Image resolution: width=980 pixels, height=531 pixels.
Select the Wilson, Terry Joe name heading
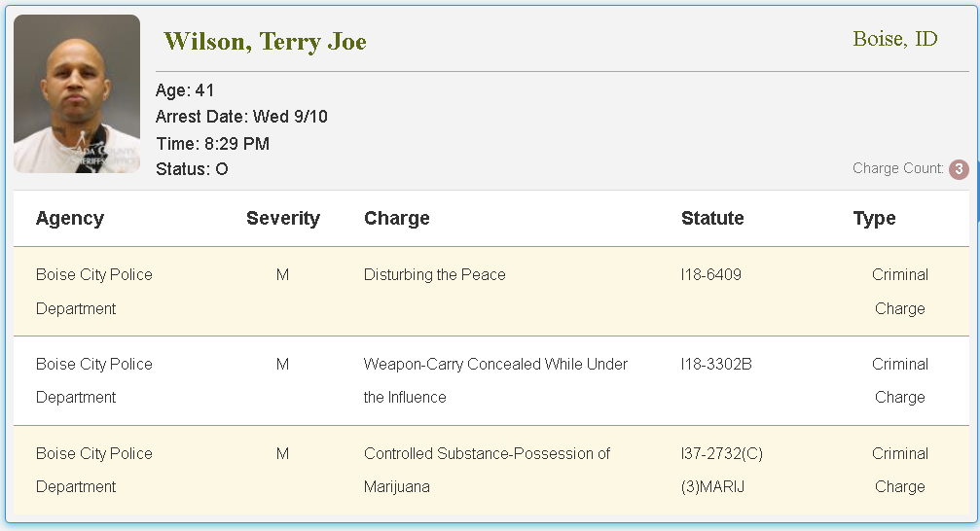[265, 41]
